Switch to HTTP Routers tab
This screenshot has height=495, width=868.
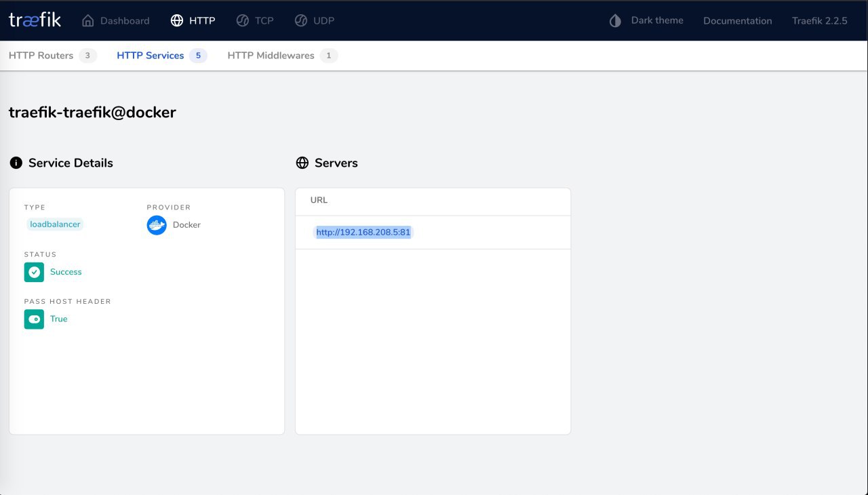pos(53,56)
